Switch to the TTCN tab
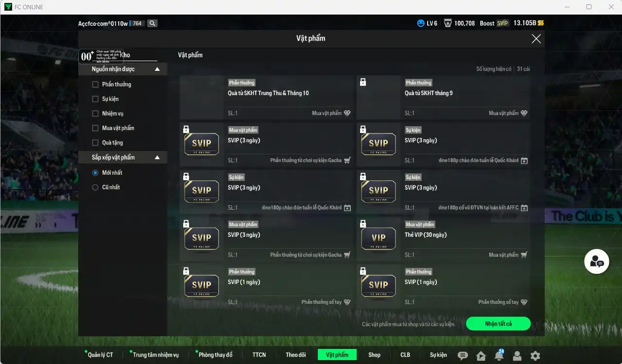Screen dimensions: 622x364 point(259,355)
